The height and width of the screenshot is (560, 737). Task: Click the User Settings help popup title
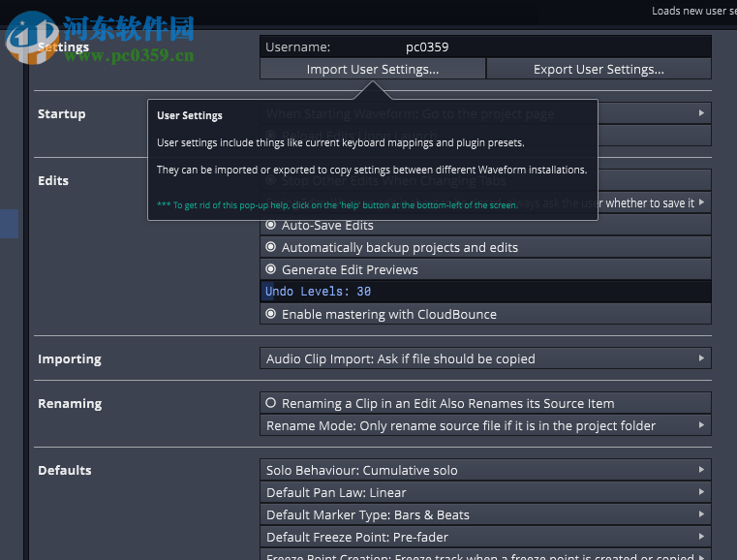(x=190, y=115)
